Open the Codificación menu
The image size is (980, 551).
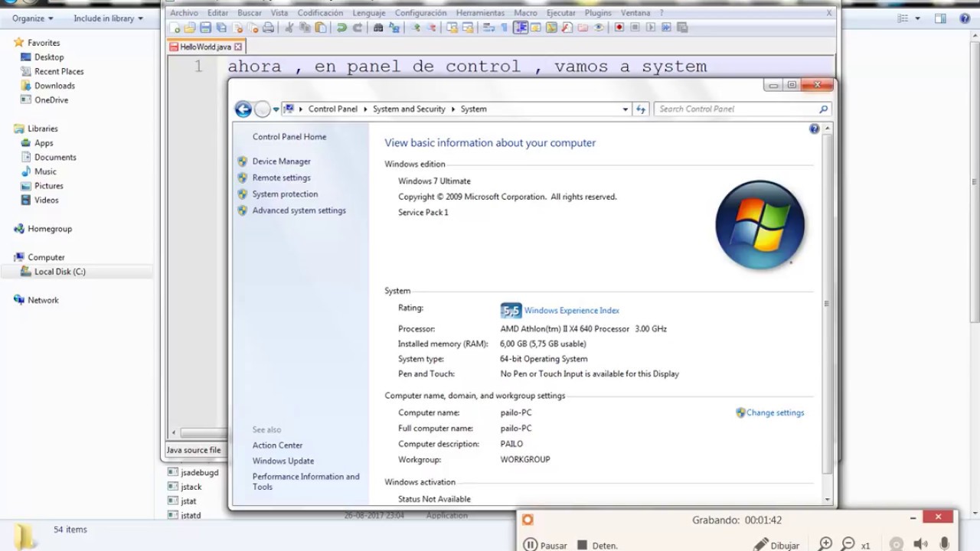(320, 13)
